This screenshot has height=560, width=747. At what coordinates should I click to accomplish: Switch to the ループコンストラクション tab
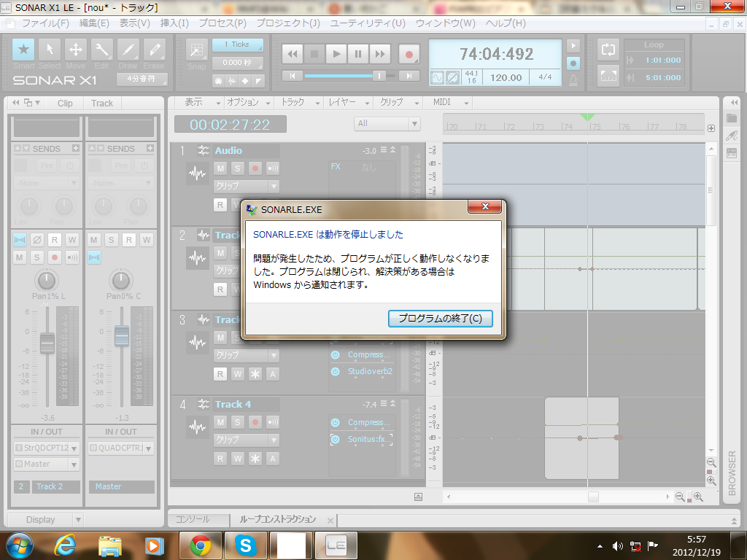pyautogui.click(x=278, y=519)
